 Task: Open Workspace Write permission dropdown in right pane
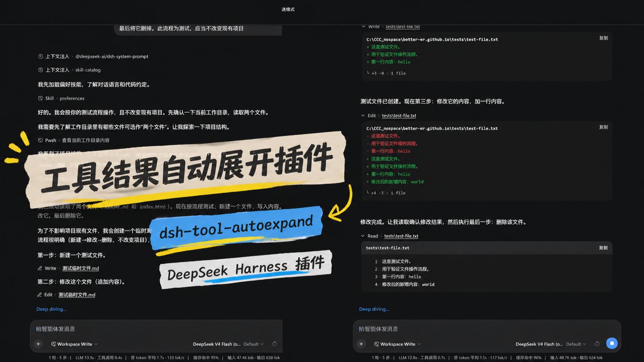click(x=397, y=344)
